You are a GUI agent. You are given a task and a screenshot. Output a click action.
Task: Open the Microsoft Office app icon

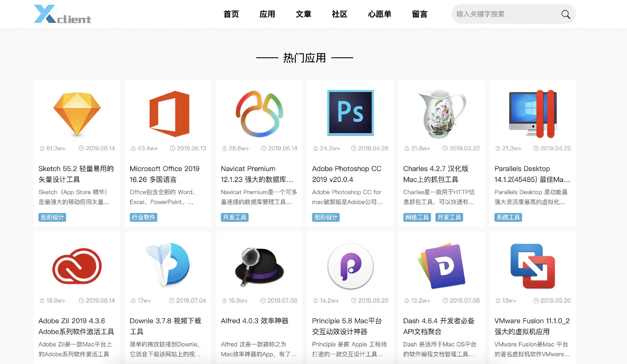(169, 114)
